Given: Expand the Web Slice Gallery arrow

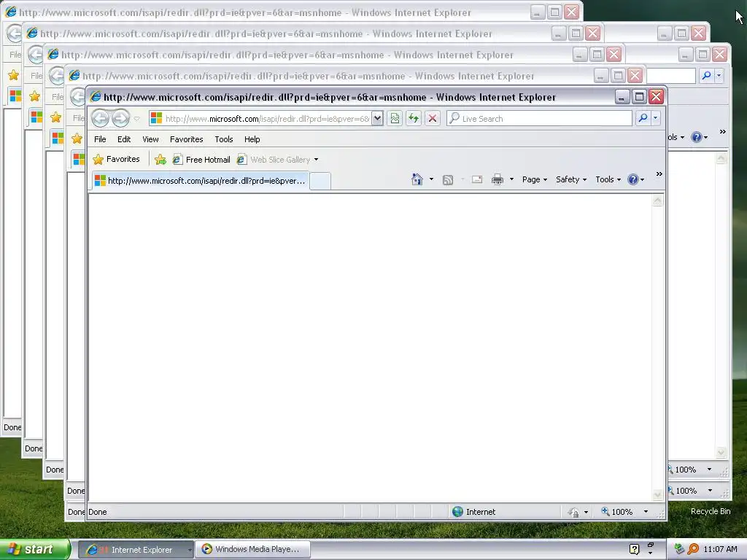Looking at the screenshot, I should (x=316, y=160).
